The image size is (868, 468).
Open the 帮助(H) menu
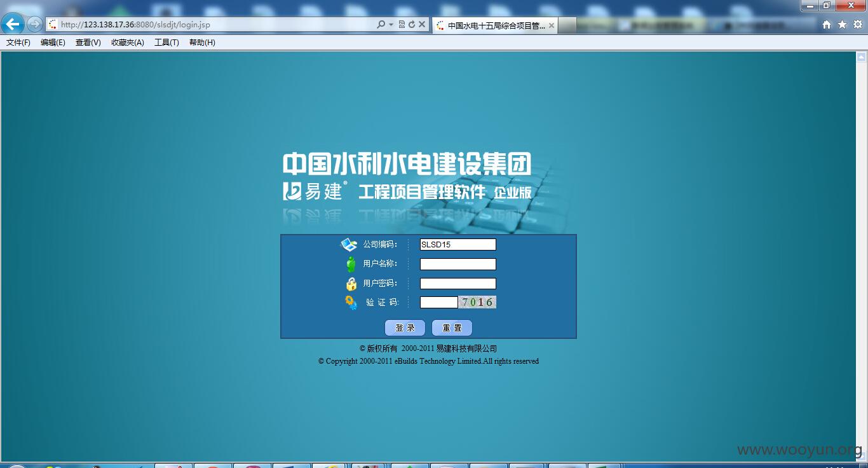[x=202, y=43]
